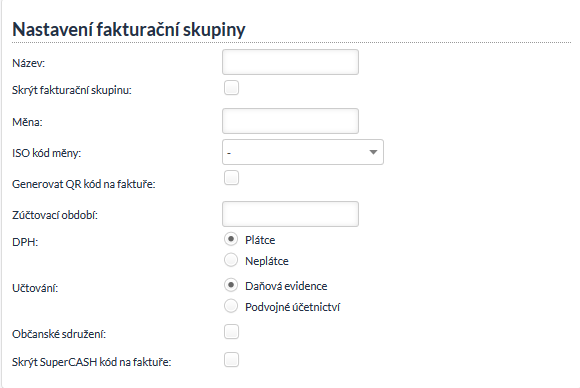The width and height of the screenshot is (580, 388).
Task: Click the Nastavení fakturační skupiny heading
Action: (x=129, y=30)
